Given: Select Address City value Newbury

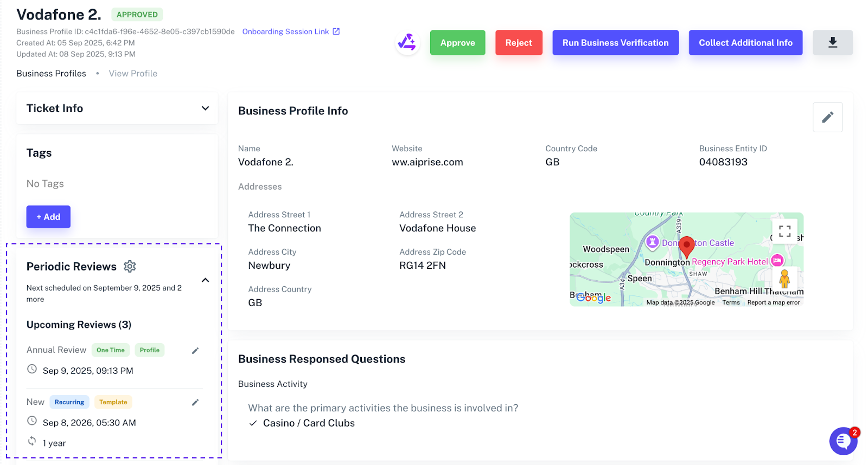Looking at the screenshot, I should (269, 266).
